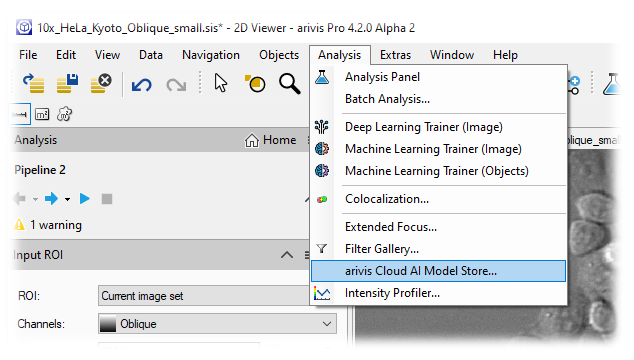This screenshot has width=634, height=360.
Task: Open the Channels Oblique dropdown
Action: (x=217, y=324)
